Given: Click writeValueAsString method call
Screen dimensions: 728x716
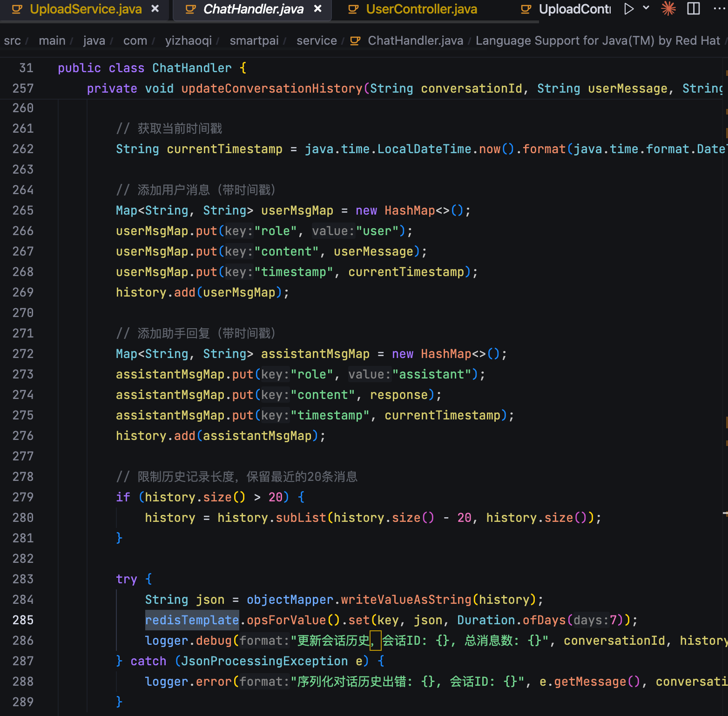Looking at the screenshot, I should (406, 600).
